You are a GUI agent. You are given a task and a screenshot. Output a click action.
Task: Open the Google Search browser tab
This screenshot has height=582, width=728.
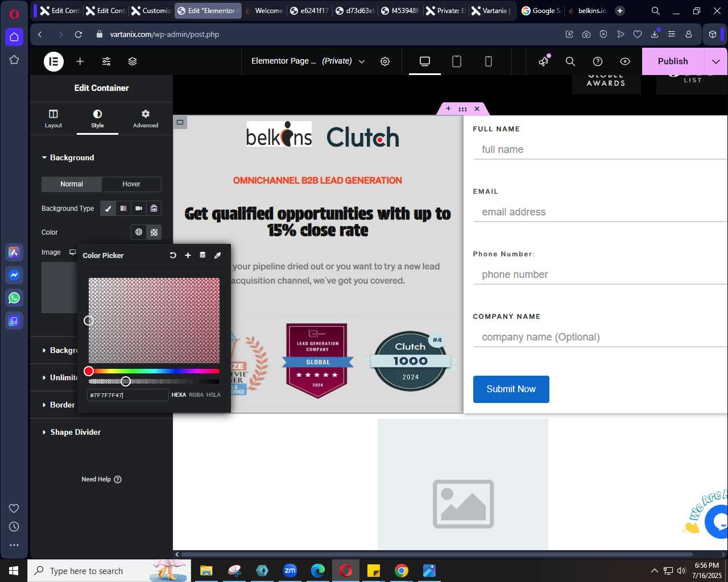coord(541,10)
